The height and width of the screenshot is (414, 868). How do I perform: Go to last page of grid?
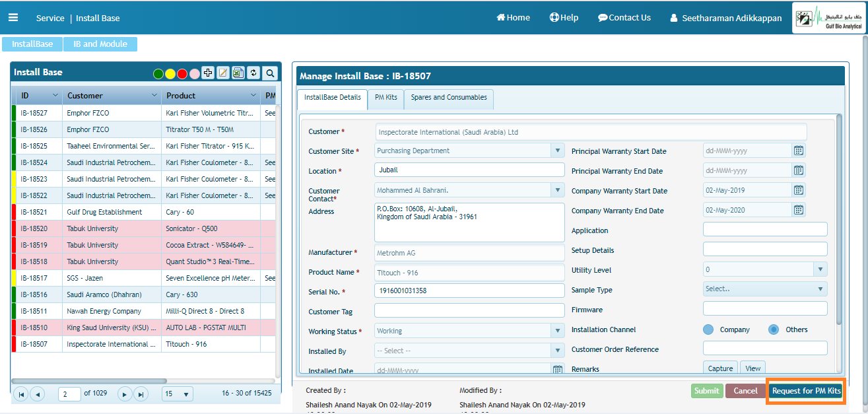click(141, 394)
